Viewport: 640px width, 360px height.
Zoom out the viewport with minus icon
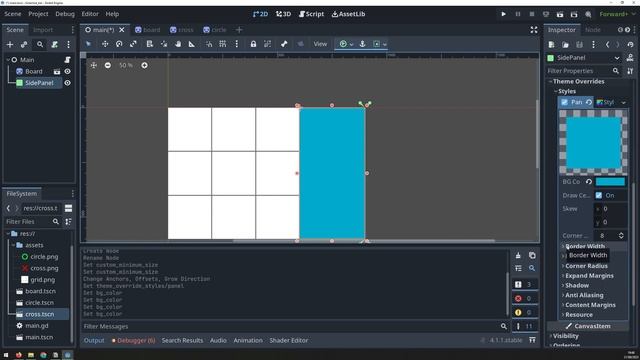(x=107, y=65)
